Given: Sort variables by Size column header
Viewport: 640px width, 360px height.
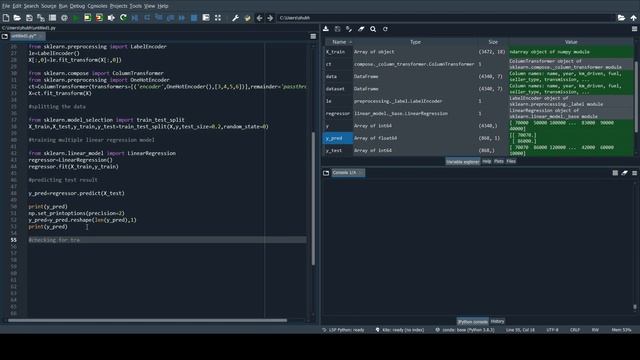Looking at the screenshot, I should 493,42.
